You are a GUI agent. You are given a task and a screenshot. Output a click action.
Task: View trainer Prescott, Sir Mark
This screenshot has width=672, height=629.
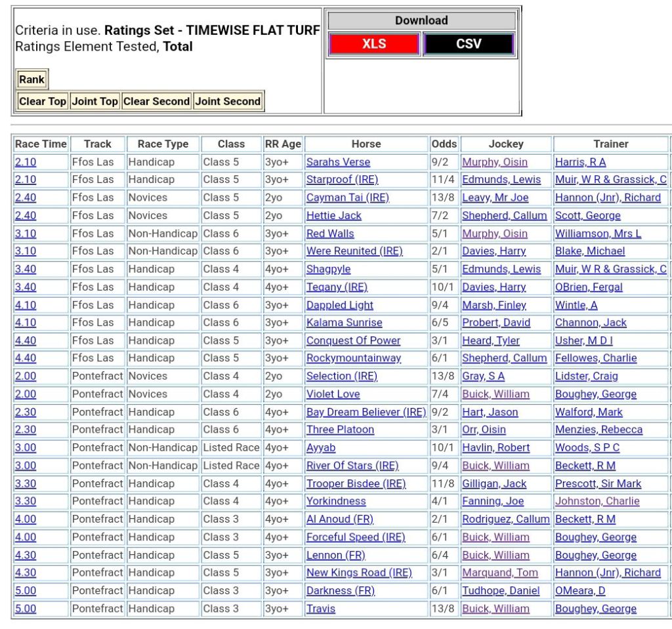point(598,483)
